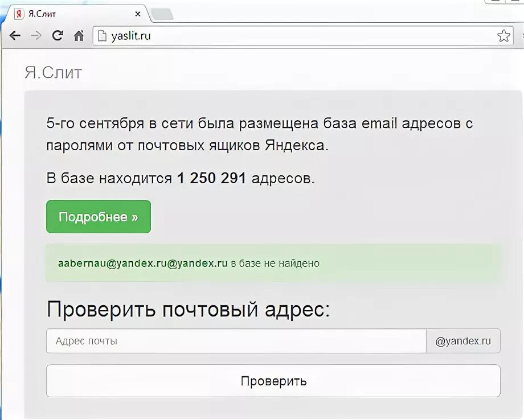Select the aabernau@yandex.ru@yandex.ru result text
Image resolution: width=524 pixels, height=420 pixels.
(x=143, y=263)
